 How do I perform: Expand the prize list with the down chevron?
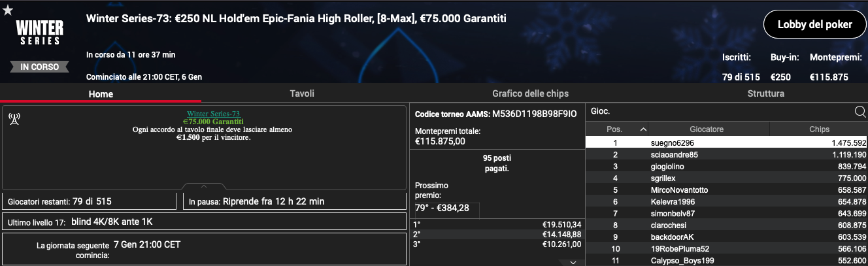(x=573, y=262)
